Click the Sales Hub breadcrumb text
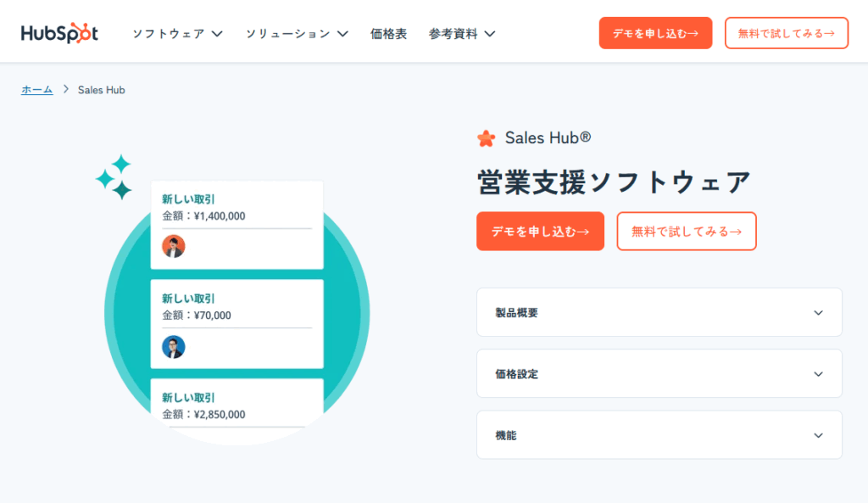The width and height of the screenshot is (868, 503). (102, 90)
